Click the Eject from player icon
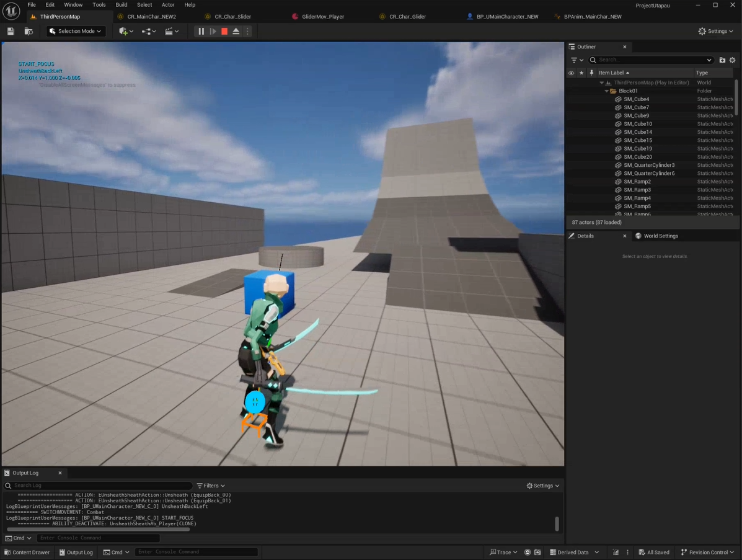742x560 pixels. [x=236, y=31]
